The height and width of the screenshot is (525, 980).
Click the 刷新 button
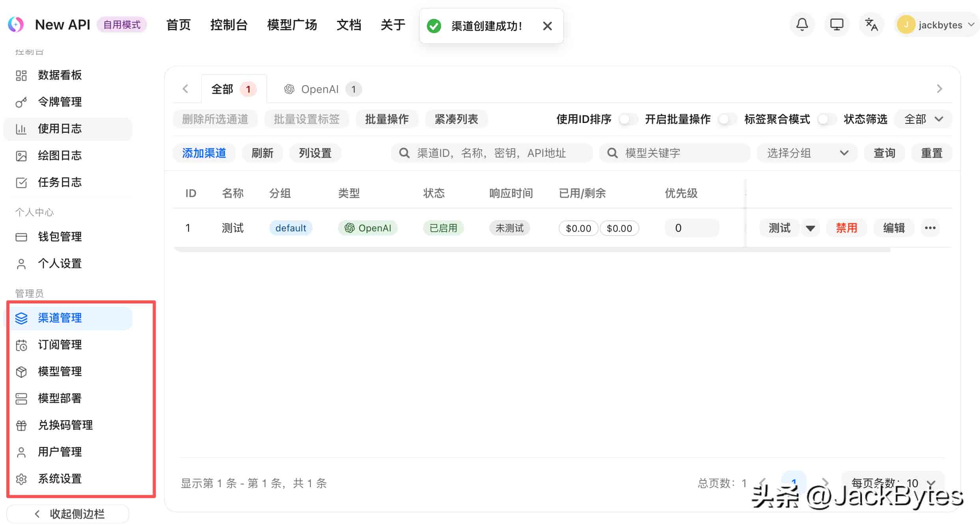(x=262, y=153)
